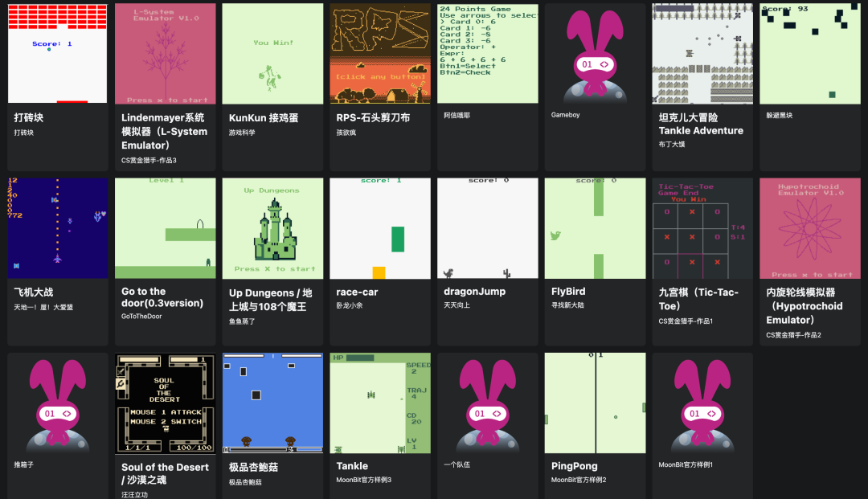Screen dimensions: 868x499
Task: Open the 躲避黑块 thumbnail showing score 93
Action: (809, 53)
